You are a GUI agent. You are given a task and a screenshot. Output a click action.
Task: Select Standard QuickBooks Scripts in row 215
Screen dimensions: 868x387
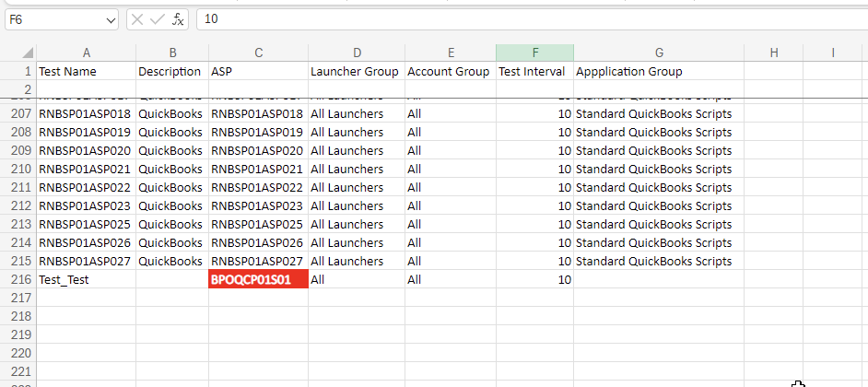tap(659, 261)
